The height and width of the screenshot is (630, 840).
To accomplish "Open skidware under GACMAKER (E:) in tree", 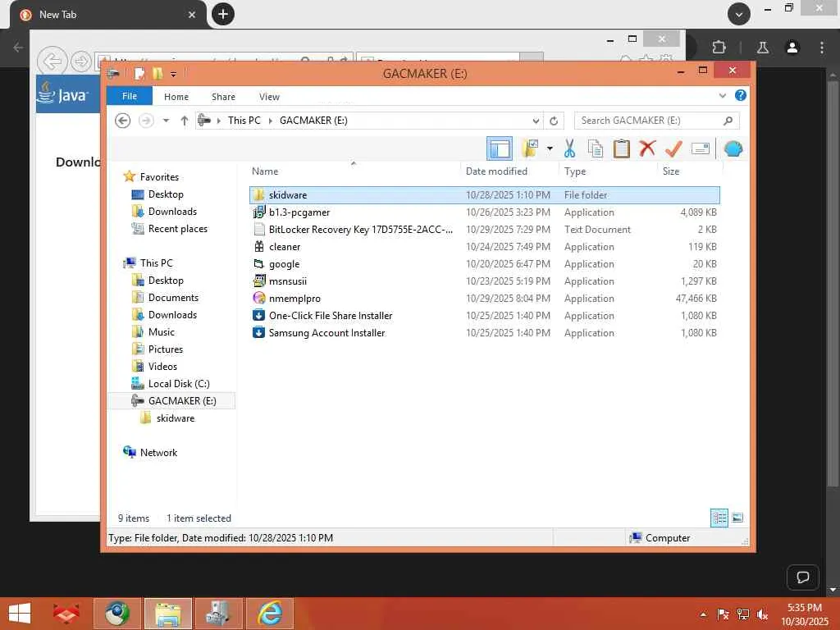I will click(x=176, y=418).
